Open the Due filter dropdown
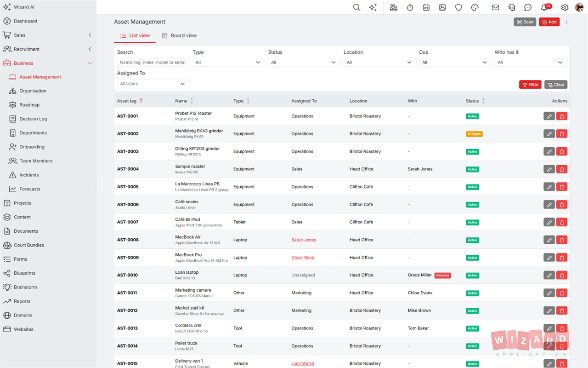This screenshot has width=588, height=368. [x=455, y=62]
